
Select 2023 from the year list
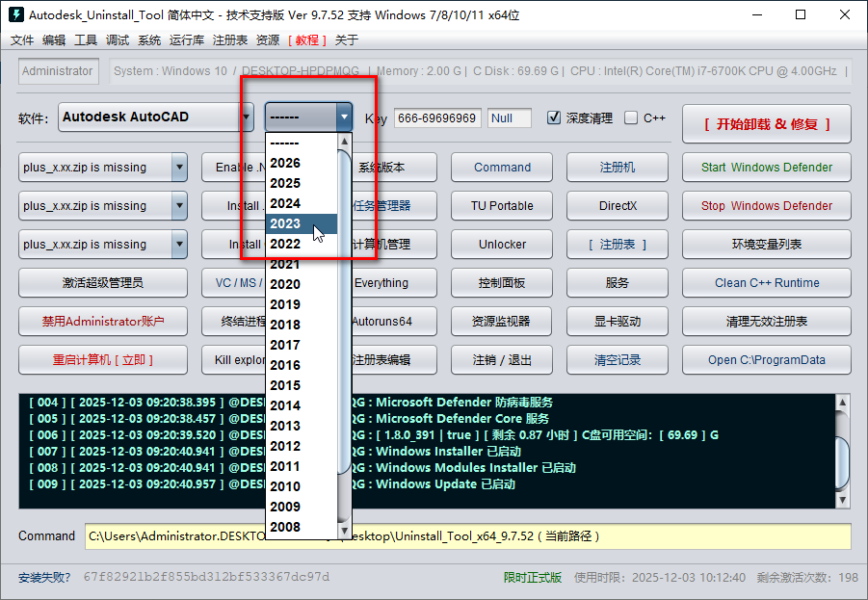(x=301, y=223)
